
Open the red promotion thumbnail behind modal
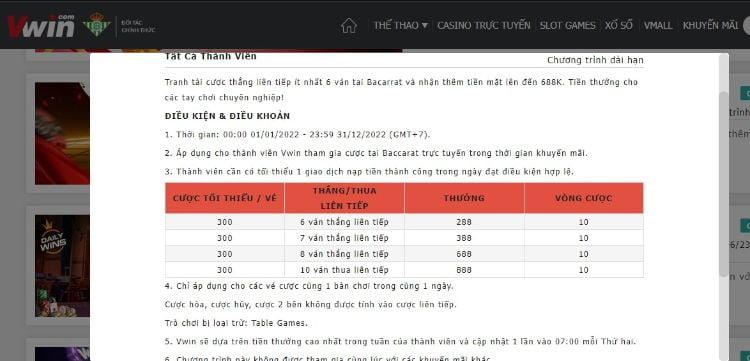pyautogui.click(x=62, y=133)
